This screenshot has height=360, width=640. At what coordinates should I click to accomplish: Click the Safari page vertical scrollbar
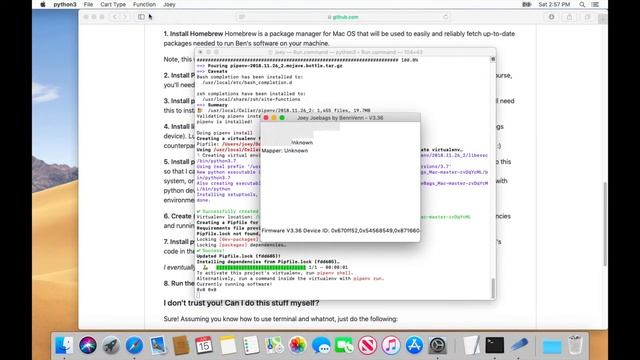[x=604, y=224]
